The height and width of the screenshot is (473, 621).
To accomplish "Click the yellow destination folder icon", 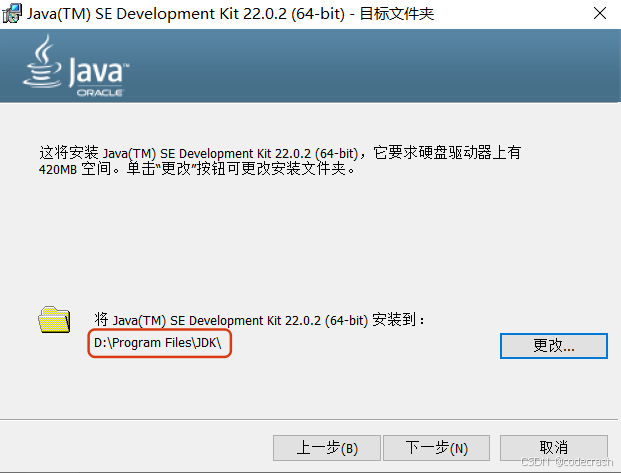I will (54, 319).
